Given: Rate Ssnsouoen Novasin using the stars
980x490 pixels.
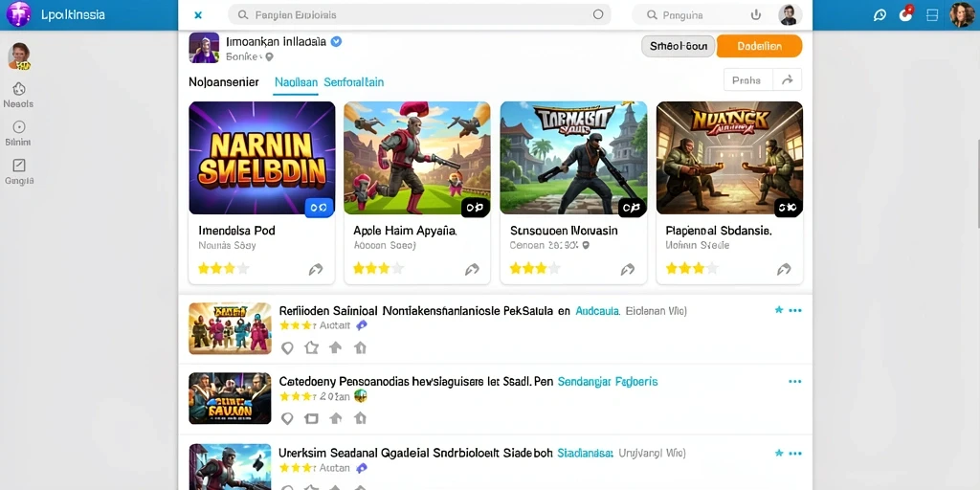Looking at the screenshot, I should pyautogui.click(x=534, y=269).
